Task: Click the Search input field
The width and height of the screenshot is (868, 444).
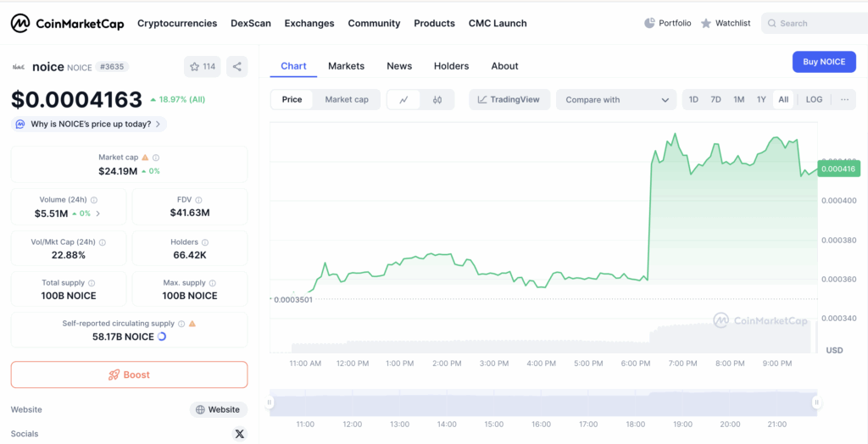Action: pyautogui.click(x=818, y=23)
